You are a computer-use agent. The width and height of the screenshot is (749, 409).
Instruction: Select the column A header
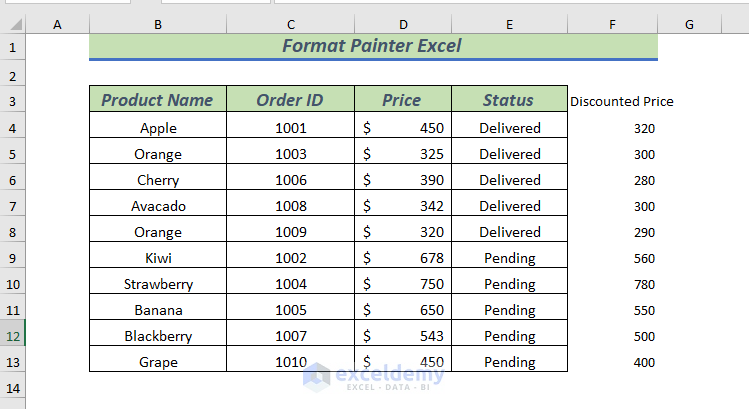pyautogui.click(x=57, y=24)
